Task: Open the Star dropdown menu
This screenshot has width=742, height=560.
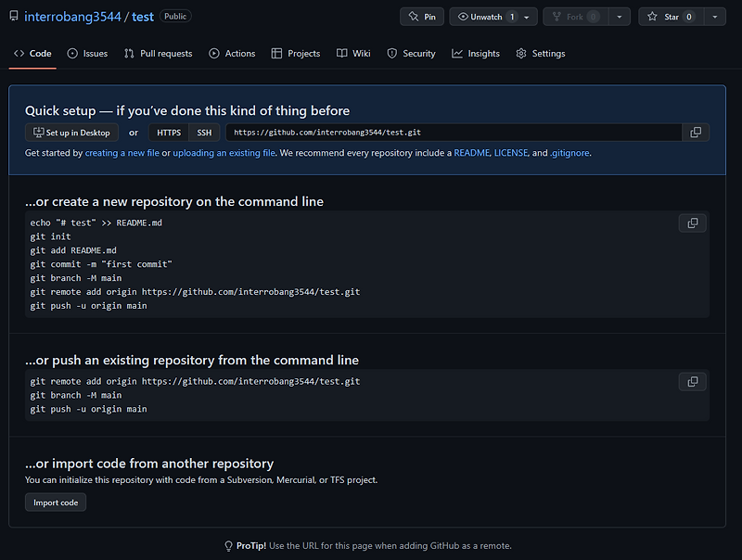Action: tap(714, 16)
